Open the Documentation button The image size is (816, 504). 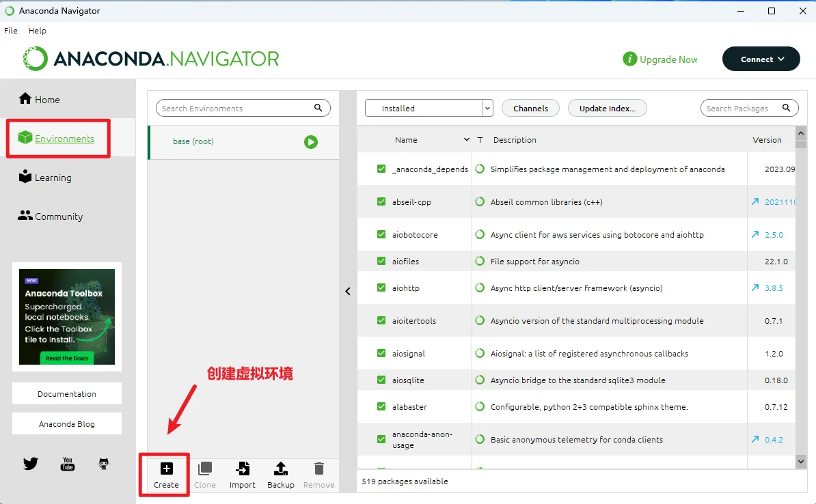click(66, 394)
